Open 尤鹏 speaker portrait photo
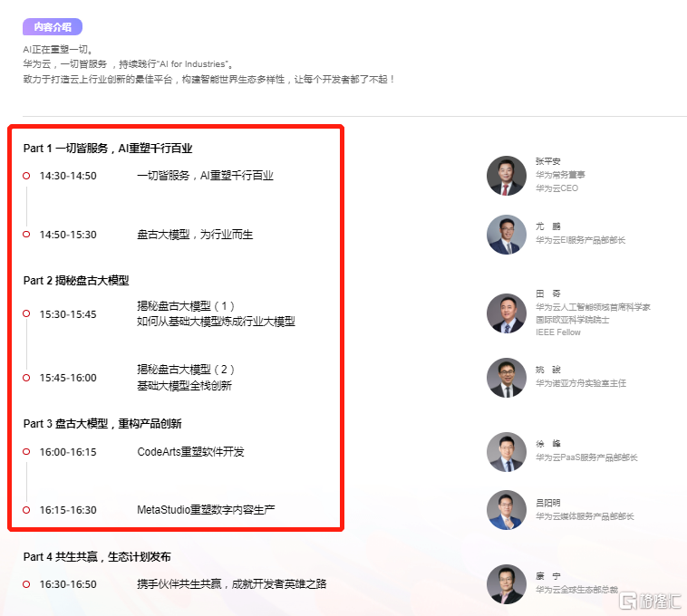 [507, 235]
